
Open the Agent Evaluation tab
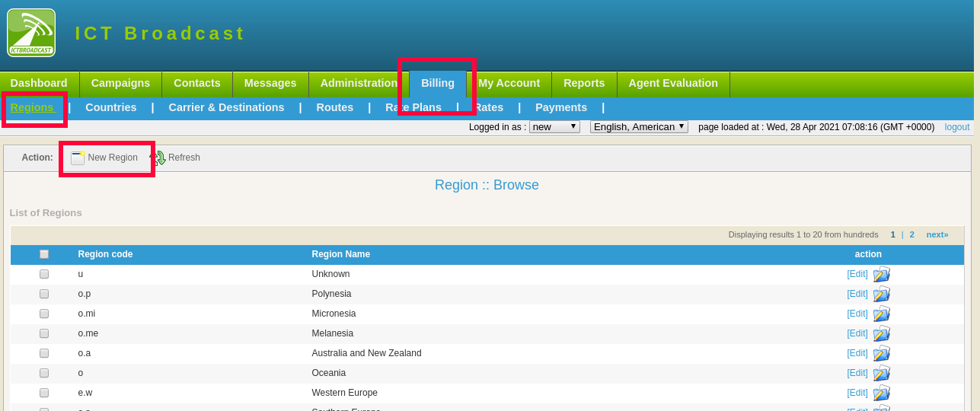673,84
